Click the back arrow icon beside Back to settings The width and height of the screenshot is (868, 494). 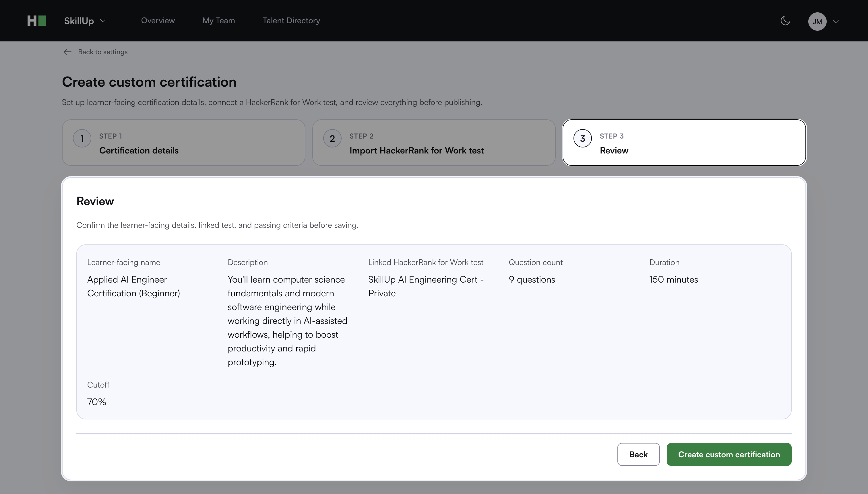pos(67,52)
